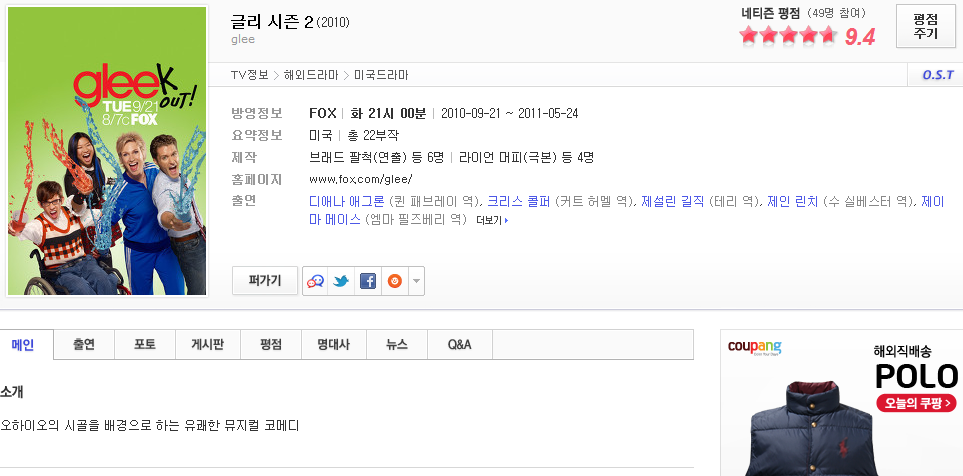The height and width of the screenshot is (476, 963).
Task: Select the 명대사 tab
Action: point(332,345)
